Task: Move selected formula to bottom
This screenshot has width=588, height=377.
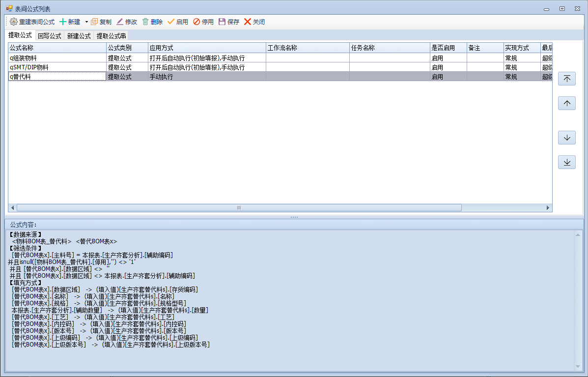Action: point(566,162)
